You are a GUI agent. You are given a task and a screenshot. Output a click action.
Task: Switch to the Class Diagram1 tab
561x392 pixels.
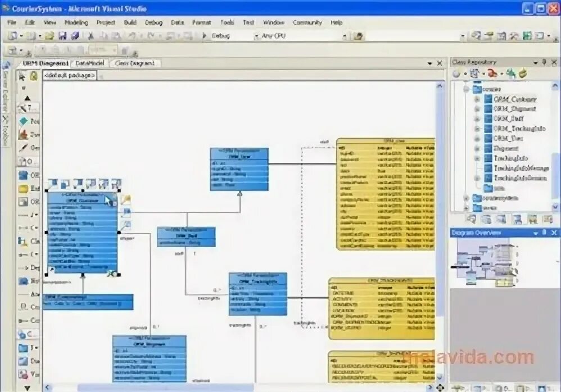[134, 63]
